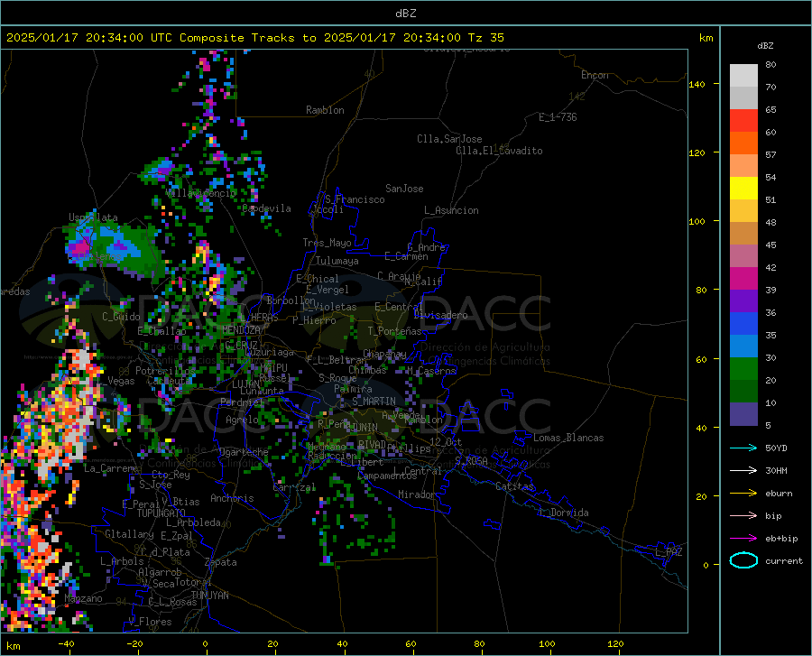Click the S_Francisco label
This screenshot has width=812, height=656.
(355, 199)
